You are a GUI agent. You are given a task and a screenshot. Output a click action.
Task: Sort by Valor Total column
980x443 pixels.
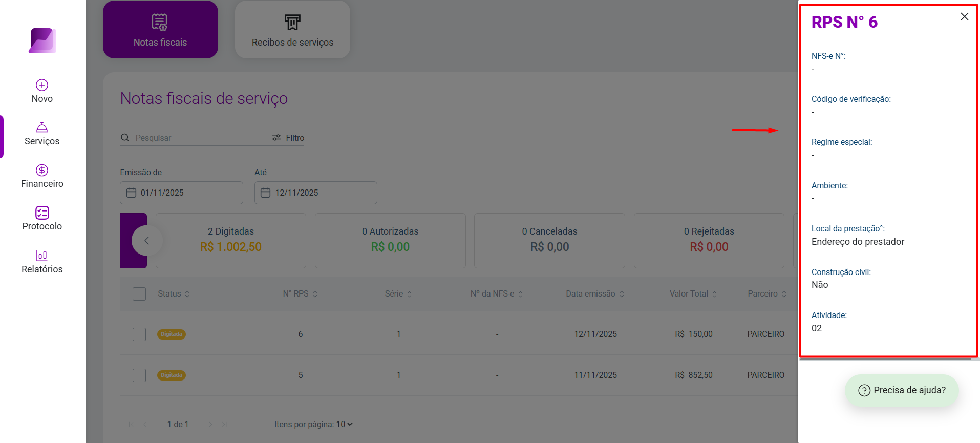(693, 294)
